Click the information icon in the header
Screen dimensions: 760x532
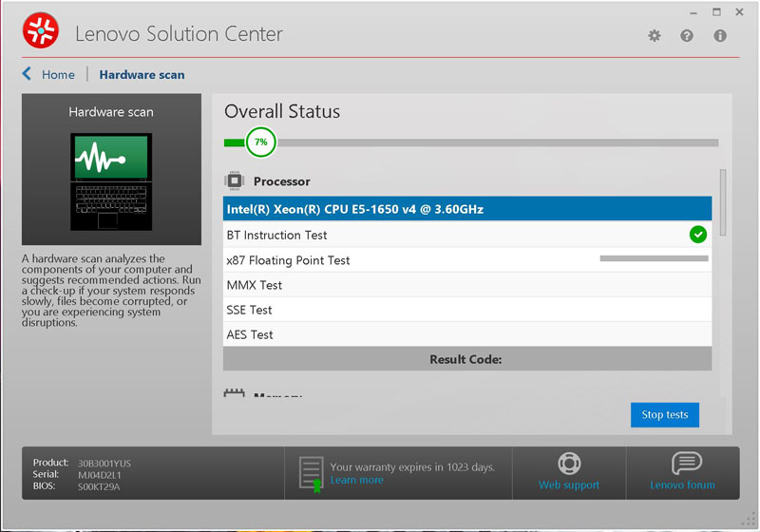[x=720, y=35]
